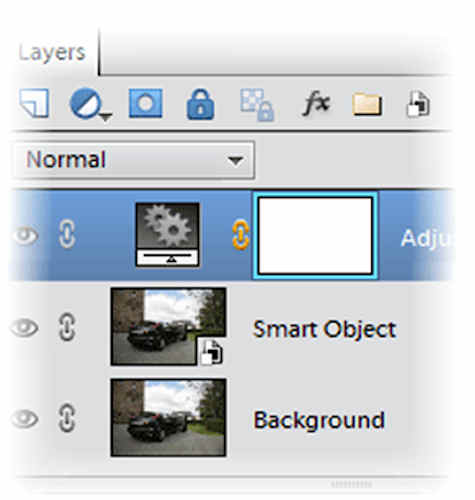This screenshot has height=500, width=475.
Task: Select the Layers tab
Action: tap(52, 53)
